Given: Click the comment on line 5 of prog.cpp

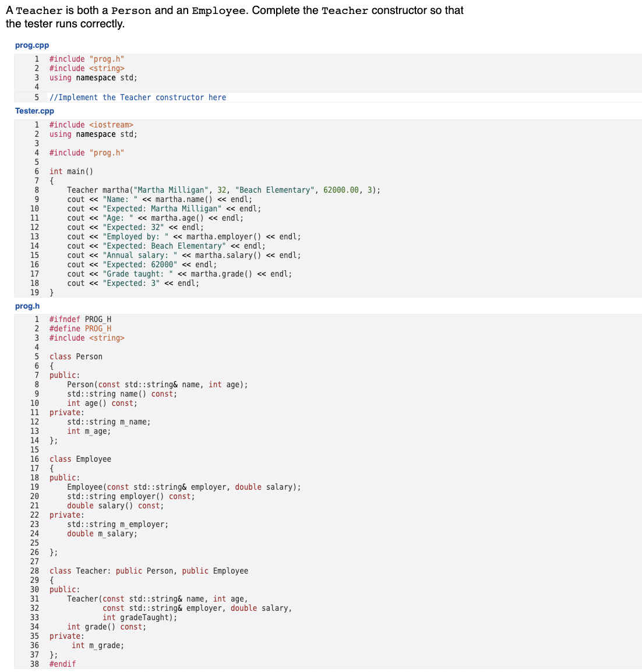Looking at the screenshot, I should pos(135,97).
